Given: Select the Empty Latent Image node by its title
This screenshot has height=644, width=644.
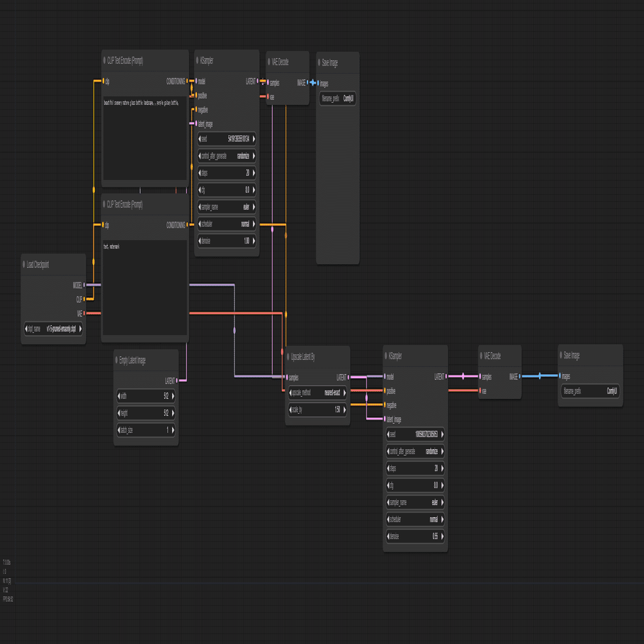Looking at the screenshot, I should (x=132, y=360).
